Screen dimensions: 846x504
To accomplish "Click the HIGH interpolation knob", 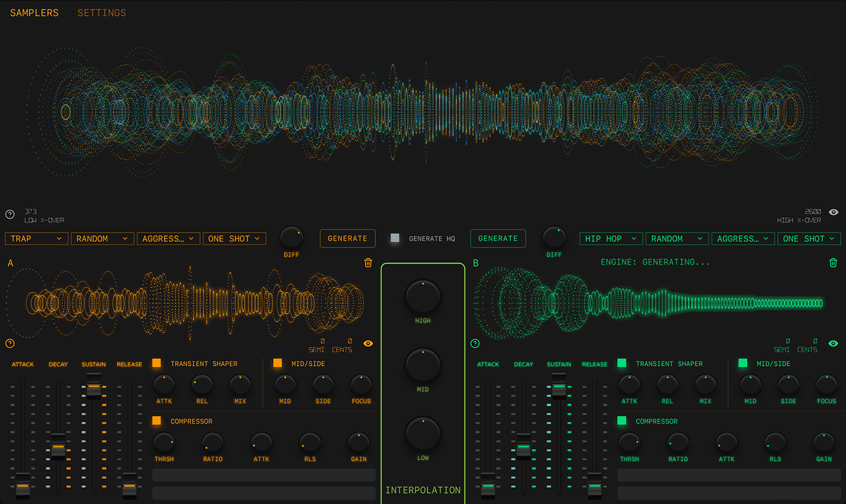I will [x=422, y=296].
